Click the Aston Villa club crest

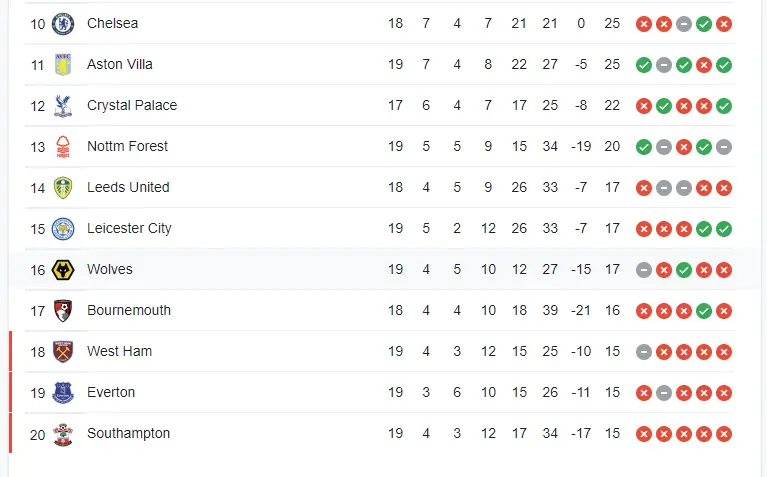pos(63,64)
